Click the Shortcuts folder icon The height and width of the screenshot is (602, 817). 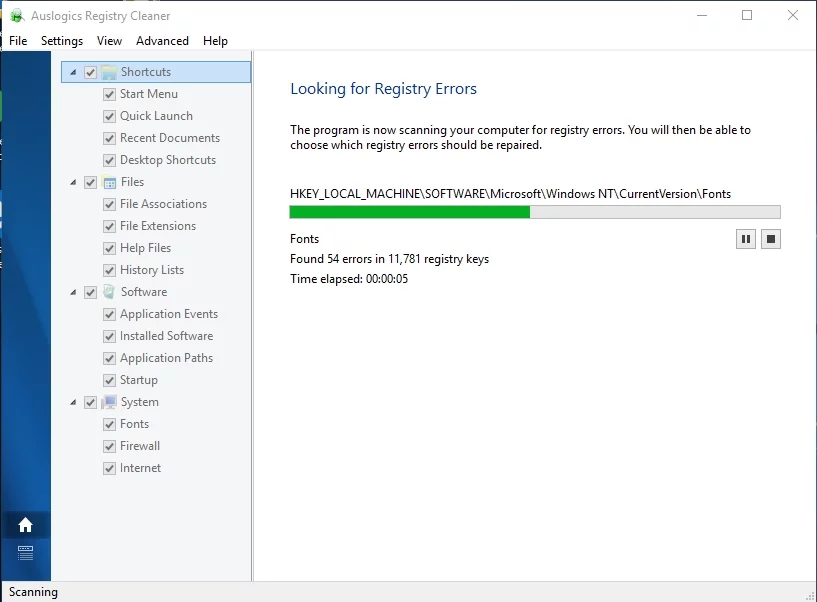109,72
